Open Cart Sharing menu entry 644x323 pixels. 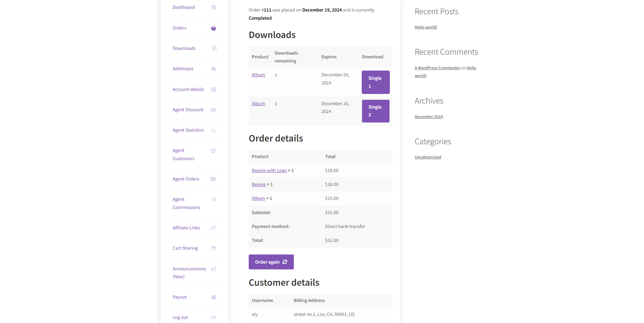tap(185, 248)
